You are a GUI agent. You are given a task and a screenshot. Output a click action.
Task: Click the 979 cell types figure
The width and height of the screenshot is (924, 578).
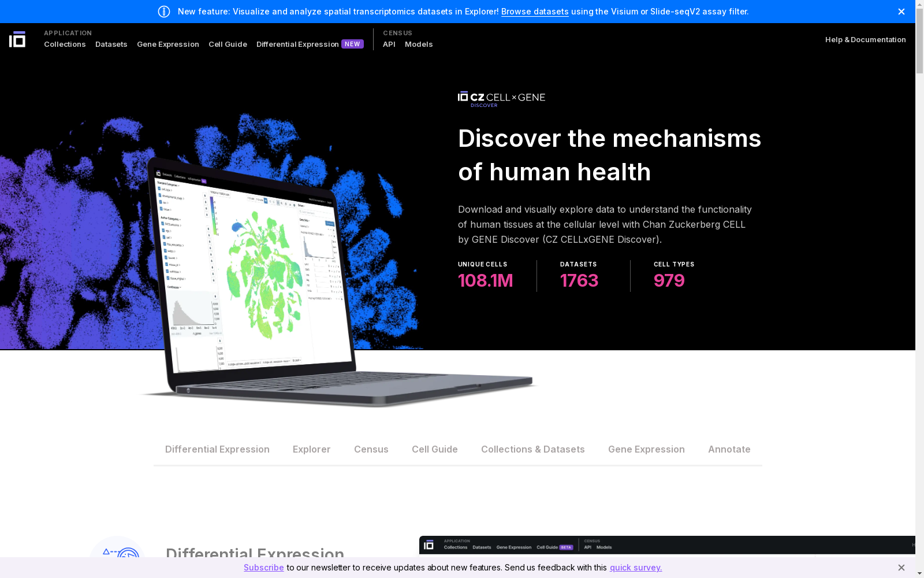669,280
